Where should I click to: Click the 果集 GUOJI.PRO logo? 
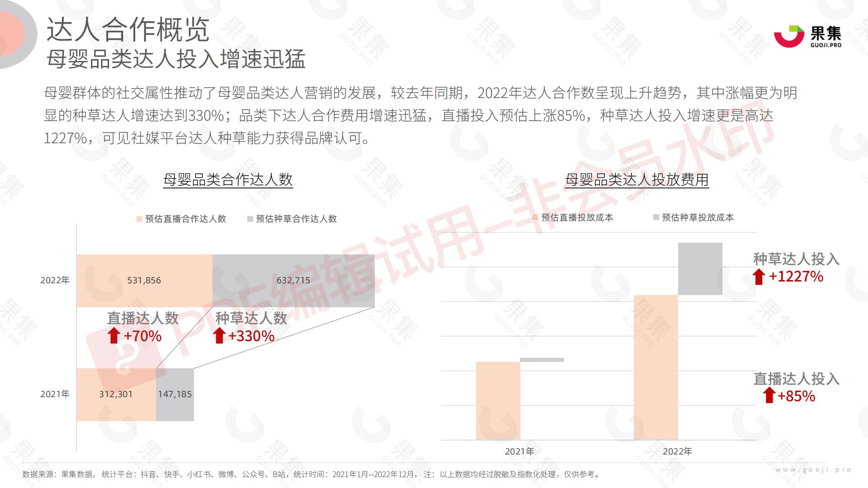tap(807, 36)
